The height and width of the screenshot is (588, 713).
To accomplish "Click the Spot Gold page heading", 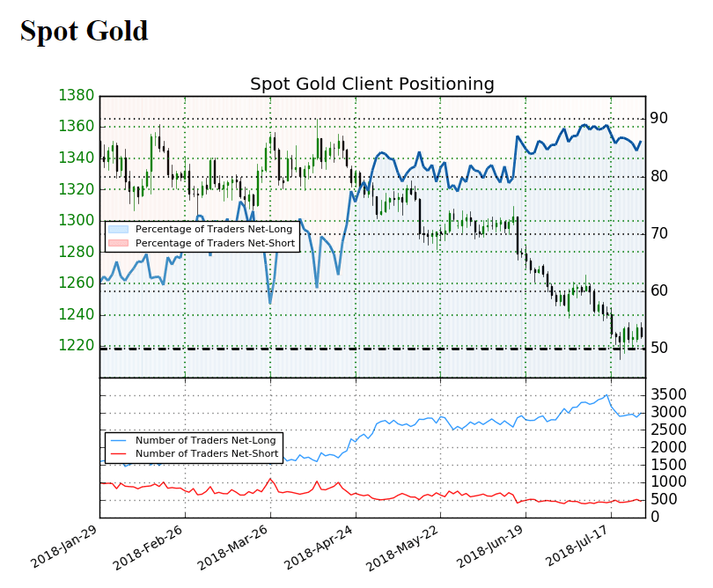I will click(85, 32).
